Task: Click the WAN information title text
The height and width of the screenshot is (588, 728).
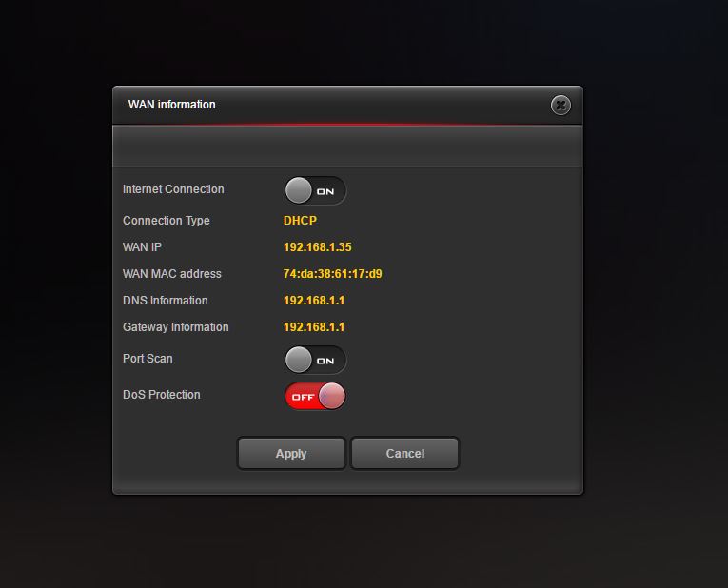Action: (172, 105)
